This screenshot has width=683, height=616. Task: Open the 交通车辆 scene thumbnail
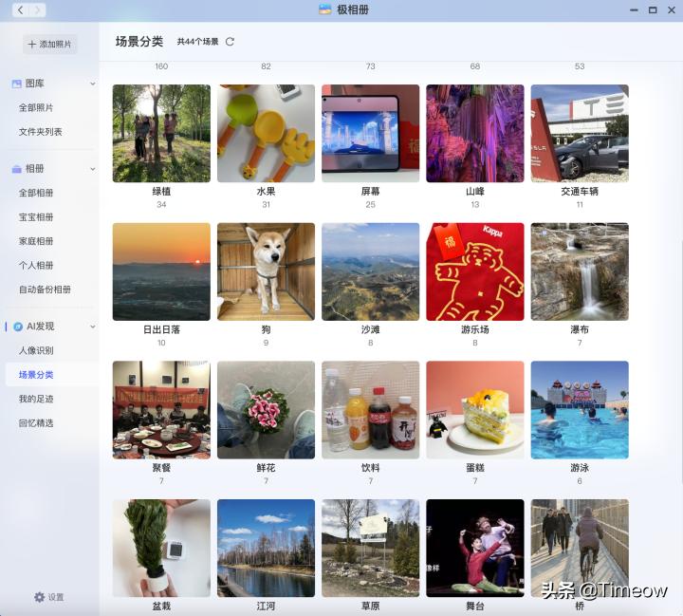(580, 134)
